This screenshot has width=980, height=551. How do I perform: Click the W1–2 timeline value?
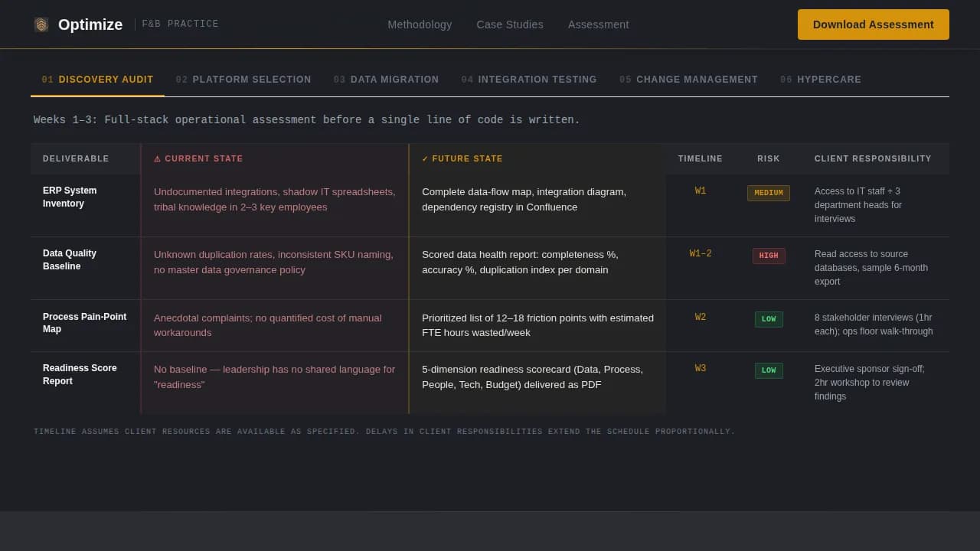tap(701, 254)
